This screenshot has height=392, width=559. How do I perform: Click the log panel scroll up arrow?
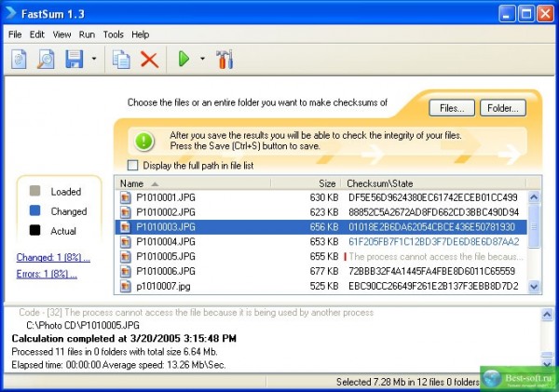(547, 315)
